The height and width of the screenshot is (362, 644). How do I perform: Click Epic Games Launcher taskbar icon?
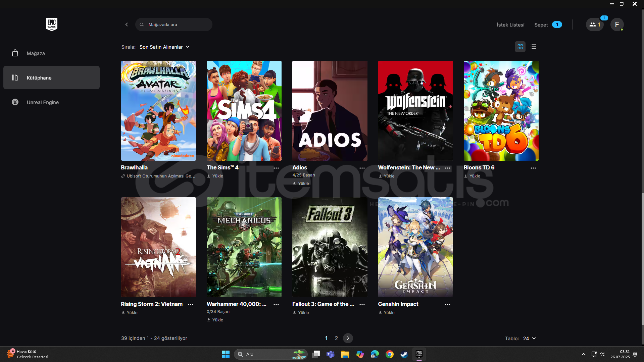[419, 354]
